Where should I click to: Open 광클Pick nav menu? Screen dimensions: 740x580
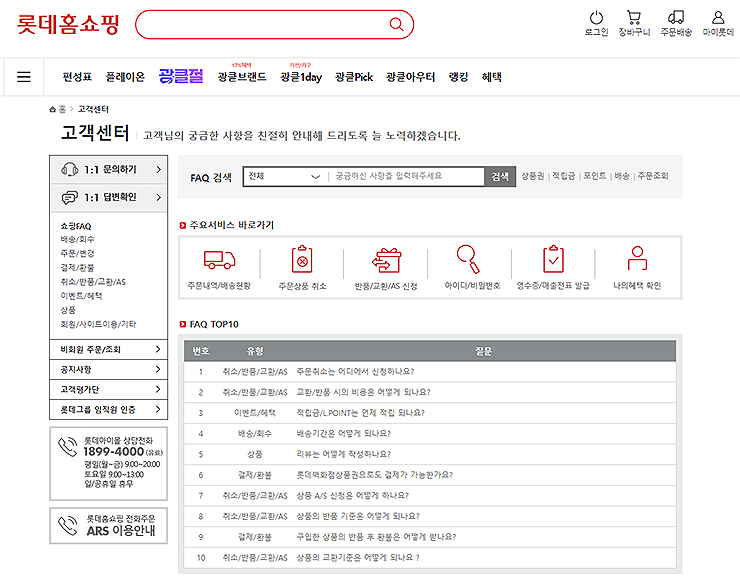(x=354, y=77)
